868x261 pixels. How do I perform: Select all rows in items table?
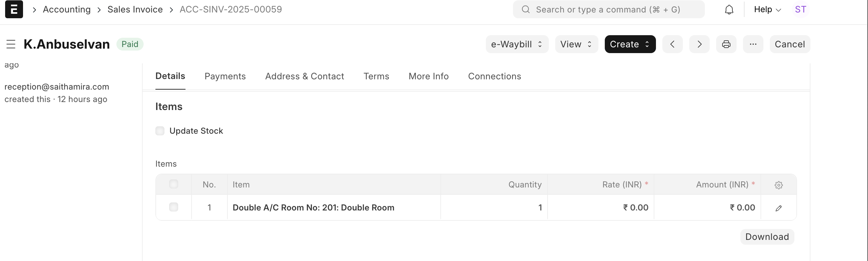coord(174,184)
